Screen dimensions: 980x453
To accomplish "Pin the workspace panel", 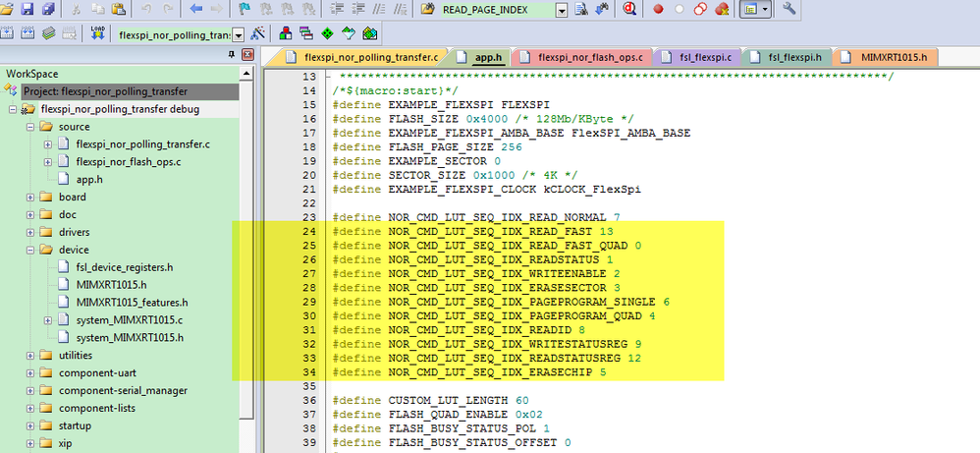I will (232, 54).
